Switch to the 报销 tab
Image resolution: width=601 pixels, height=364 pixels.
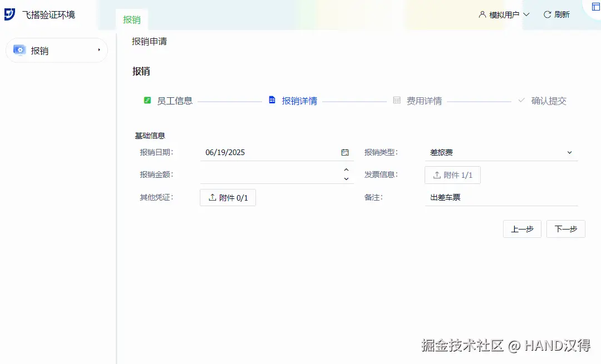coord(131,19)
